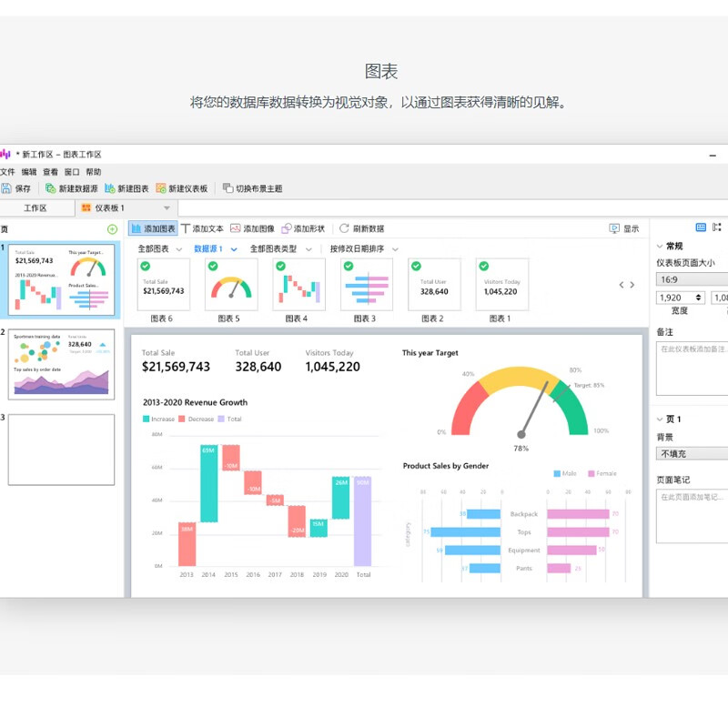The image size is (728, 728).
Task: Open the 全部图表 dropdown
Action: tap(159, 248)
